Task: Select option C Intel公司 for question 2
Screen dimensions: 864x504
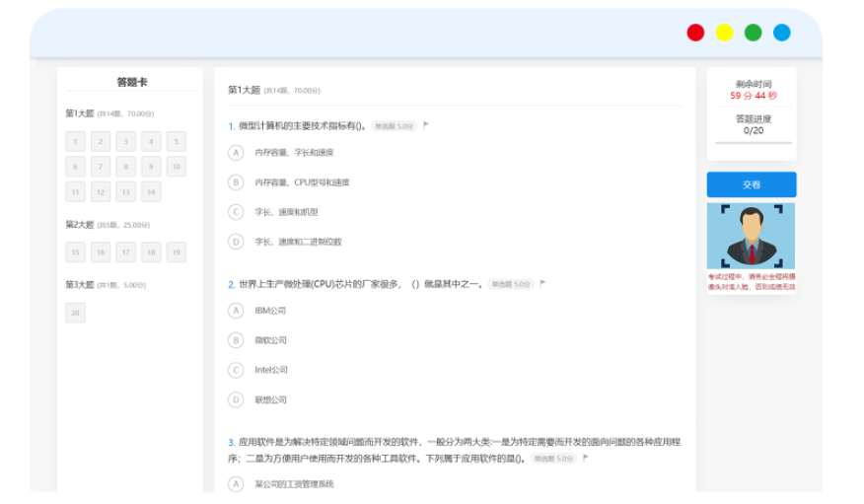Action: click(236, 370)
